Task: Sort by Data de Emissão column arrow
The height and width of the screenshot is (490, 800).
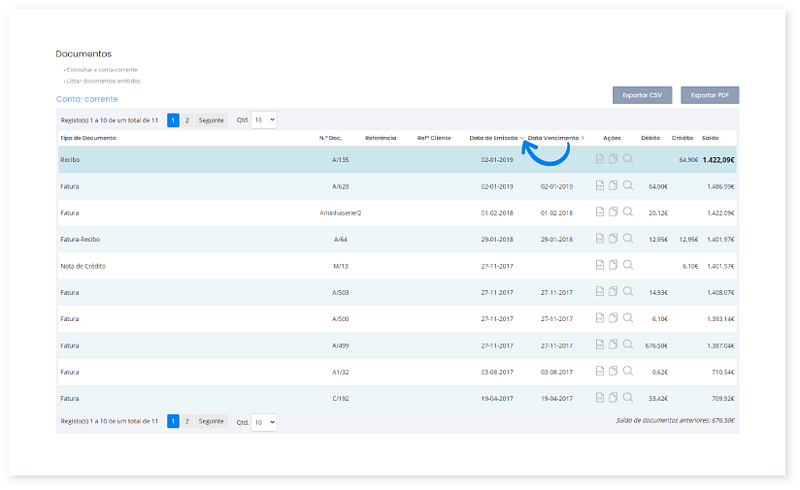Action: (x=522, y=138)
